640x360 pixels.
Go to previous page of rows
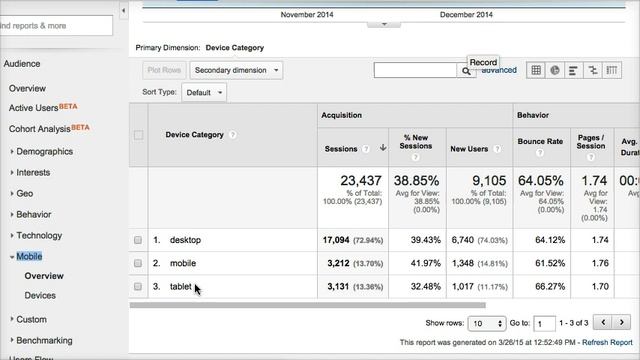(603, 322)
